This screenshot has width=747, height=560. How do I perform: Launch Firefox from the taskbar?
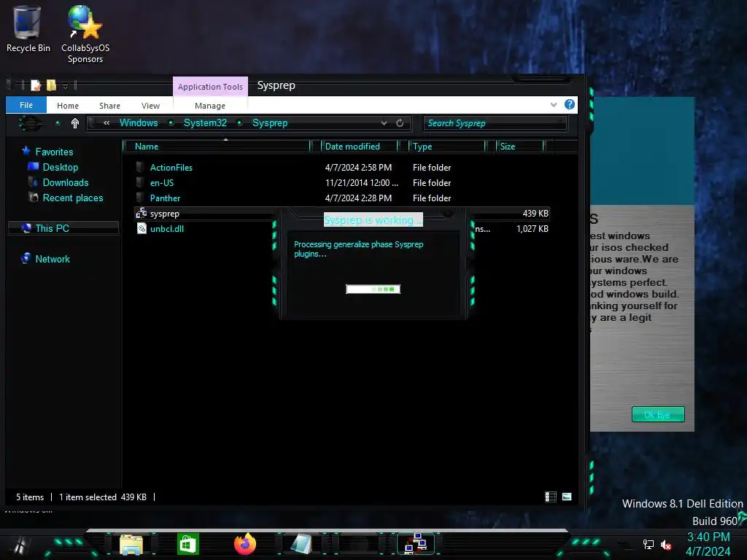tap(245, 544)
